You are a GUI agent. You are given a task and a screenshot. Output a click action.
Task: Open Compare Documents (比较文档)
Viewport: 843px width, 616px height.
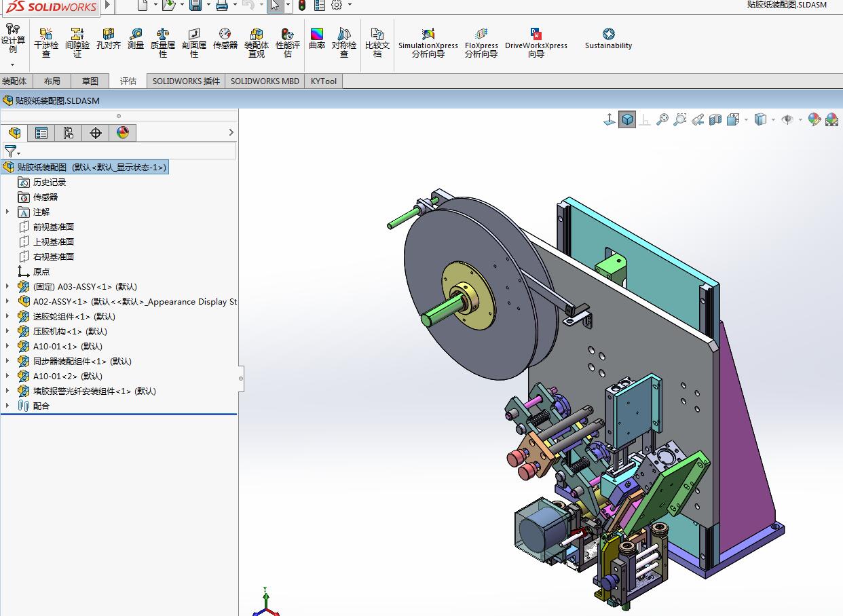(377, 42)
